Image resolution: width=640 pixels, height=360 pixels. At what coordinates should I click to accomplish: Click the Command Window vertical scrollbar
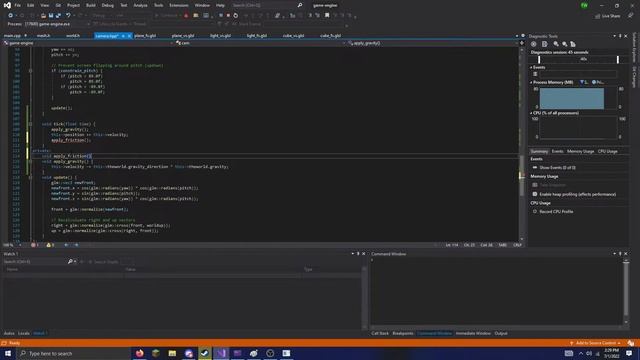point(626,290)
